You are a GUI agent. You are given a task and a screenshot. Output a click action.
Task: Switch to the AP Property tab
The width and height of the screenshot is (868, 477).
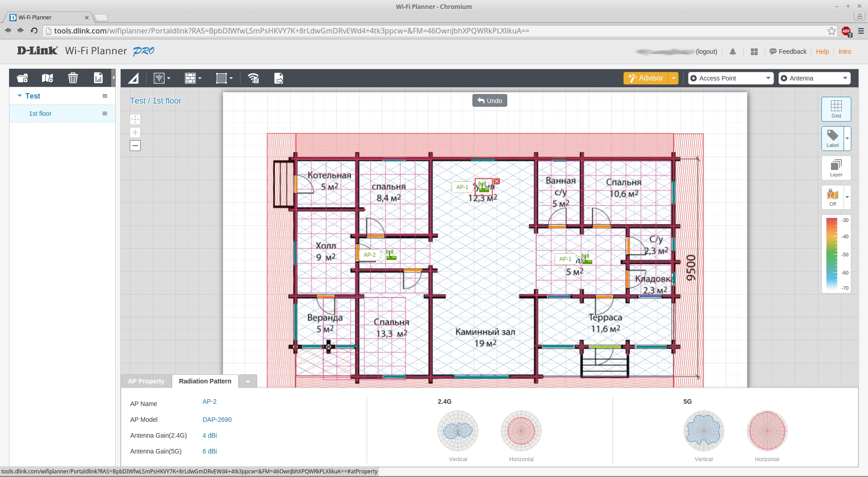(146, 381)
